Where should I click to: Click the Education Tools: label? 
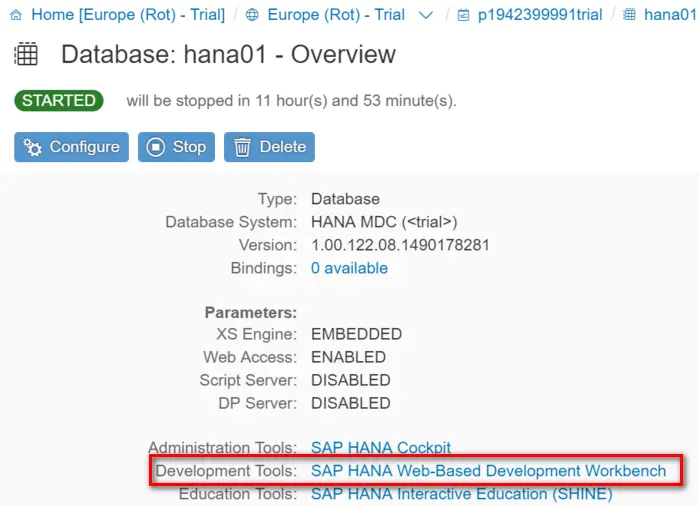point(238,494)
